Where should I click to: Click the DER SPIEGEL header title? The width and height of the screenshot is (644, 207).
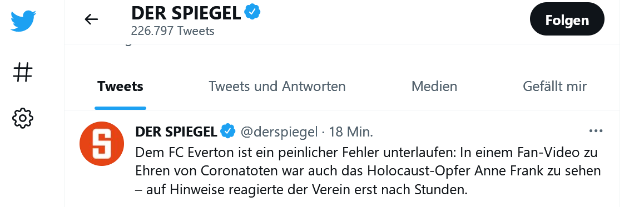coord(186,13)
